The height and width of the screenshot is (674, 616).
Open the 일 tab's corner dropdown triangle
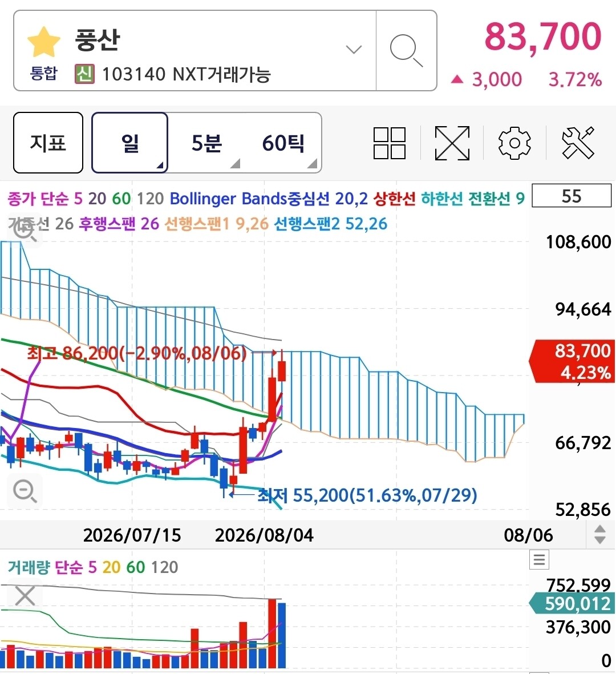tap(160, 165)
